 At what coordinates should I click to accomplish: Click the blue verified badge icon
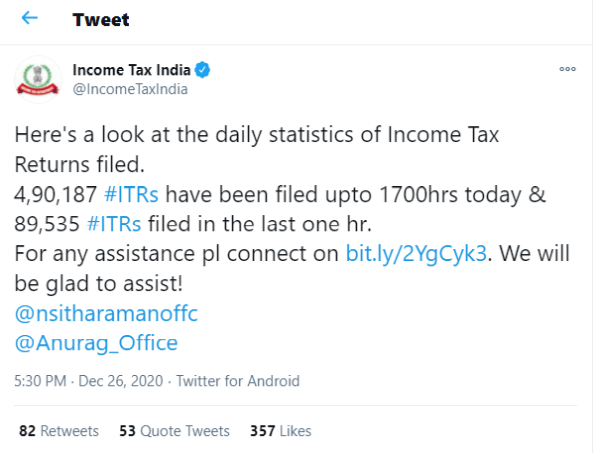(x=202, y=71)
